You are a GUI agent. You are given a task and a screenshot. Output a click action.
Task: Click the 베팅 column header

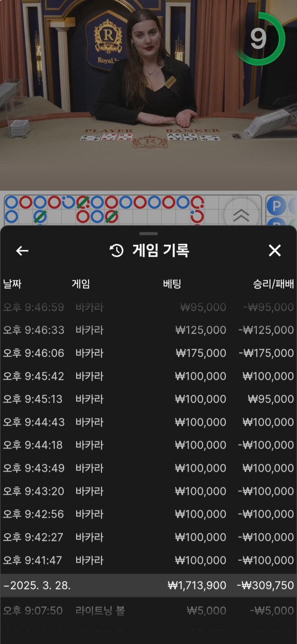tap(172, 284)
